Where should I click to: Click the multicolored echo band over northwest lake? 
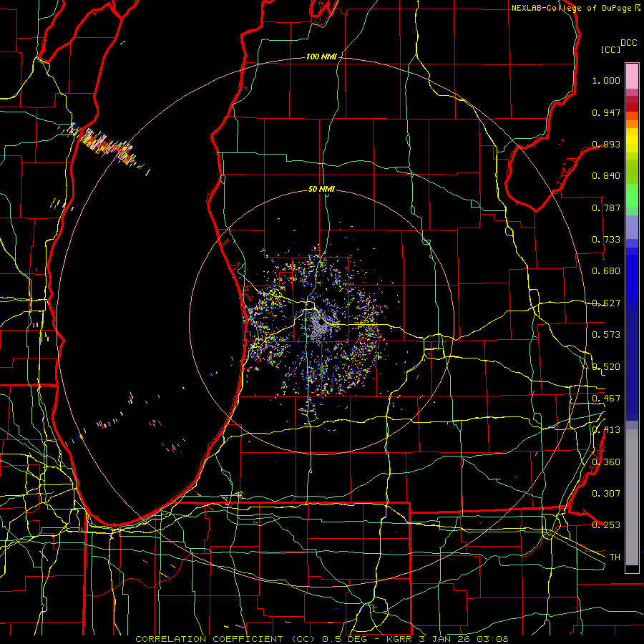109,146
